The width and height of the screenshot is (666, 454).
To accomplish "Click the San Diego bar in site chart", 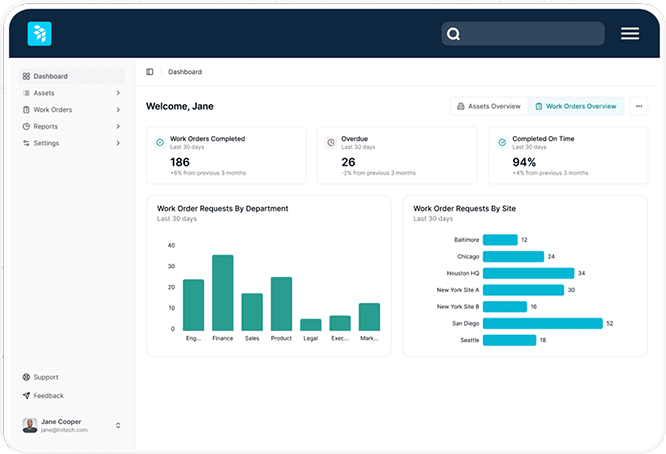I will (542, 323).
